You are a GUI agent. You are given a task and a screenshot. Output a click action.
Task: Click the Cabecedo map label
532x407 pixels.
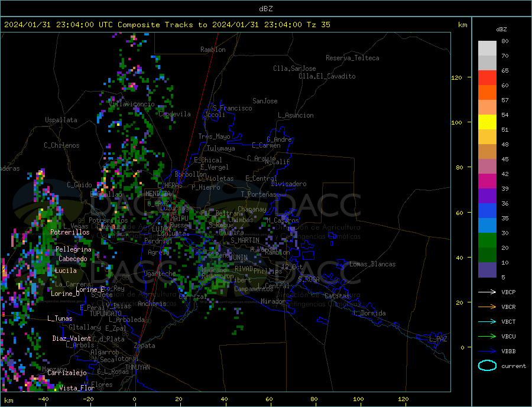click(73, 259)
